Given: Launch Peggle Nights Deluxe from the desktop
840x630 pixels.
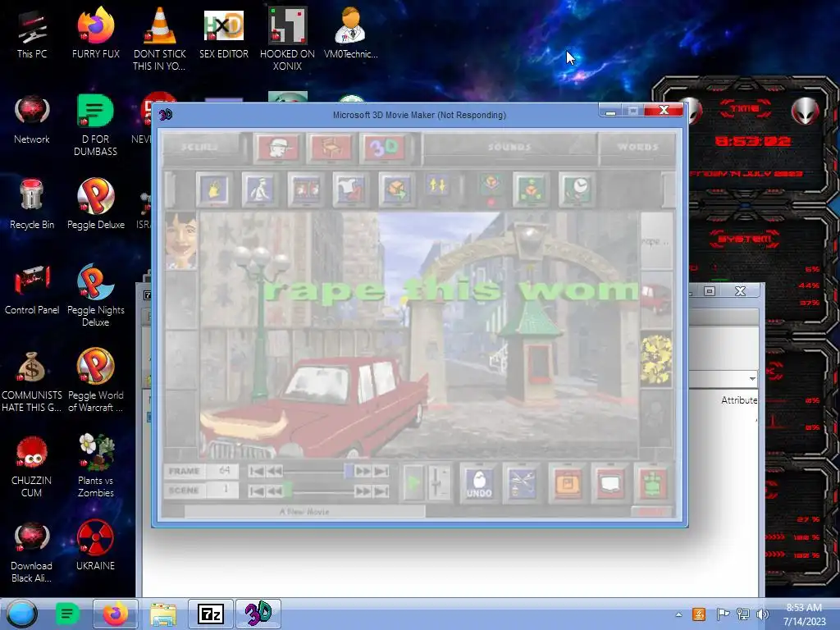Looking at the screenshot, I should pyautogui.click(x=96, y=295).
